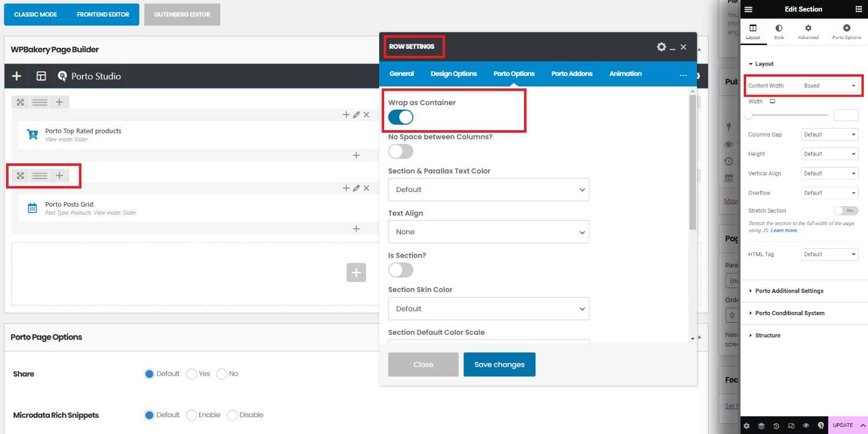Switch to the Design Options tab
Viewport: 868px width, 434px height.
click(x=454, y=74)
